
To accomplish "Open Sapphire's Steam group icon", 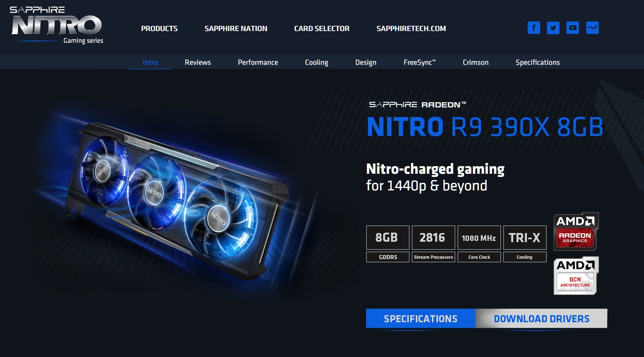I will (x=592, y=28).
